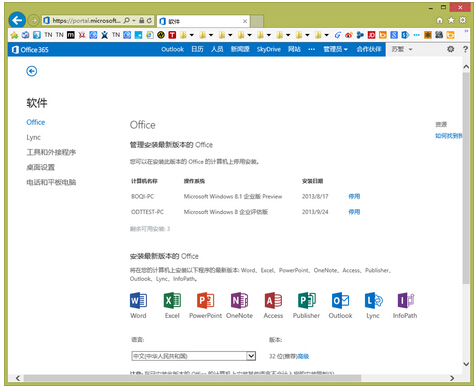Open SkyDrive in the top navigation
The height and width of the screenshot is (388, 476).
pos(269,49)
